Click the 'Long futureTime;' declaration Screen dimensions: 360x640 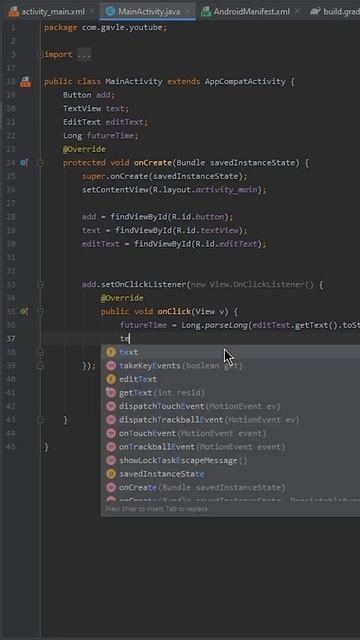point(101,136)
